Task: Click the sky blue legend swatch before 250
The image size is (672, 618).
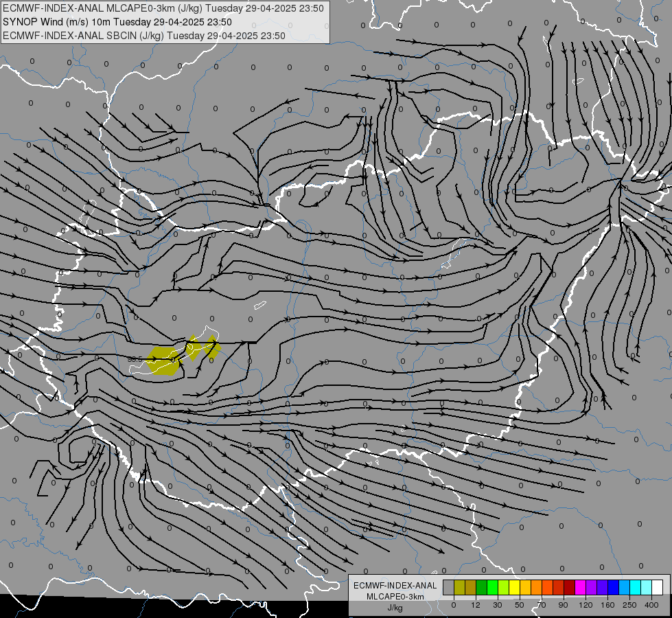Action: (625, 587)
